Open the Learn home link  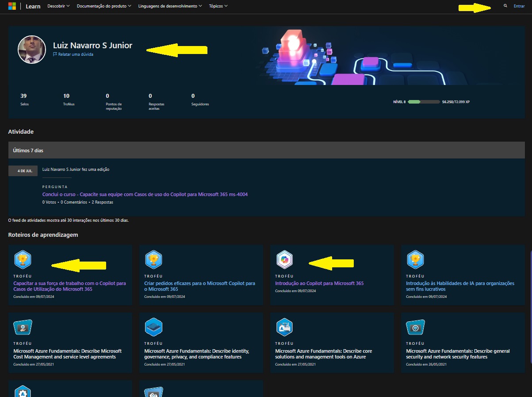point(32,6)
